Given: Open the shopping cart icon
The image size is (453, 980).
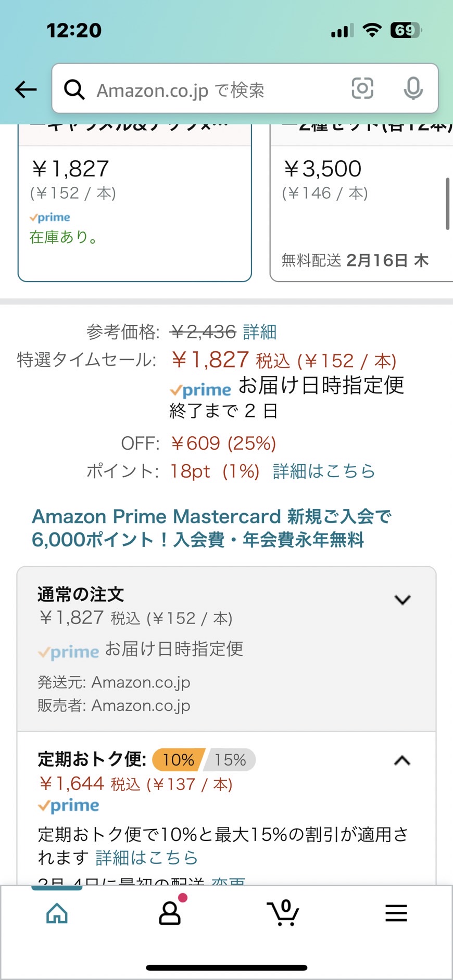Looking at the screenshot, I should 283,912.
